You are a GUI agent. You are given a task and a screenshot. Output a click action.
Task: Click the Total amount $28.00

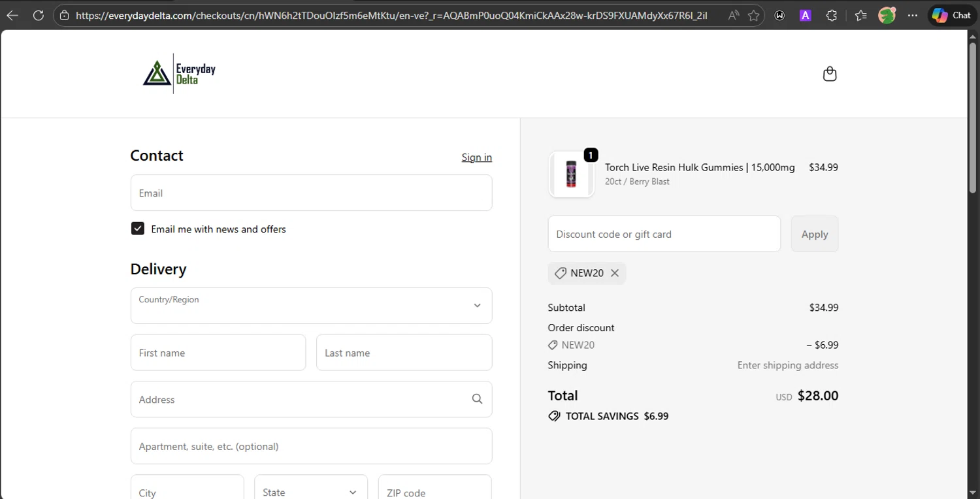click(x=818, y=396)
